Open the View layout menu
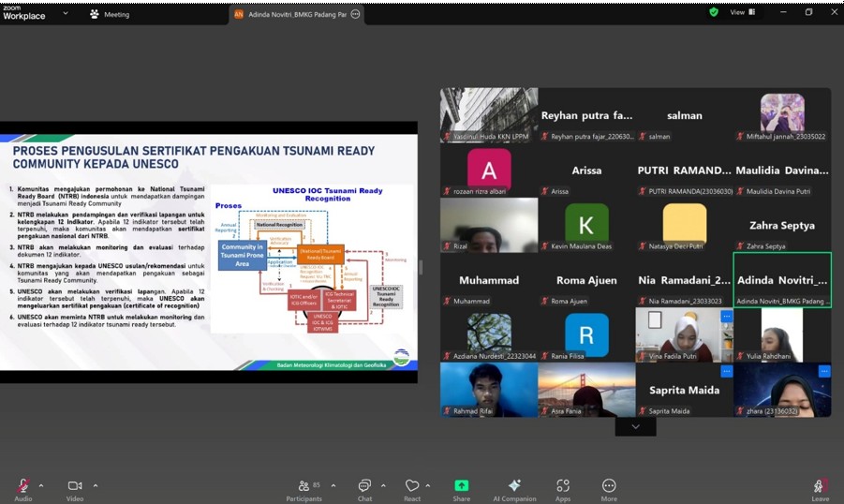 (743, 12)
